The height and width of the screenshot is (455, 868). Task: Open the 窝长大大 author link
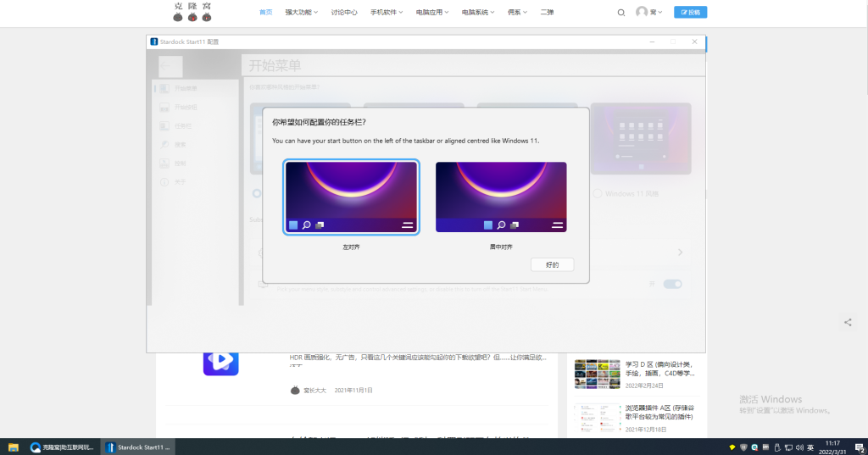click(314, 391)
